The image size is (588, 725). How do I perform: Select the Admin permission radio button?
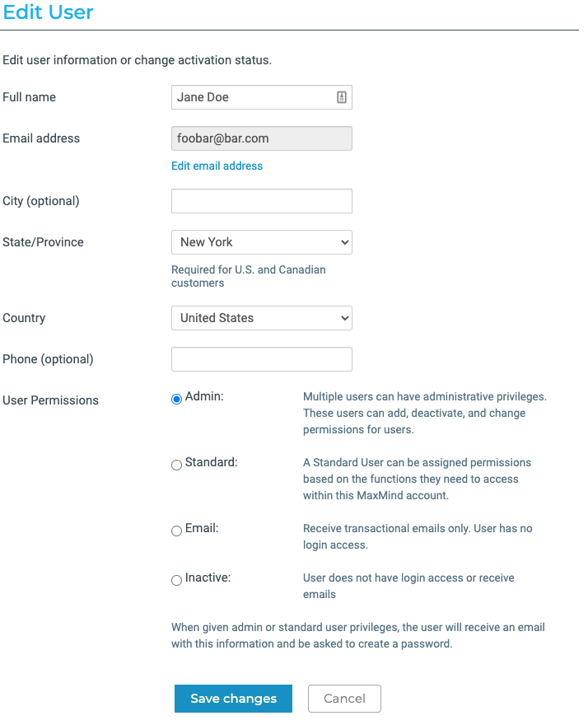[176, 400]
